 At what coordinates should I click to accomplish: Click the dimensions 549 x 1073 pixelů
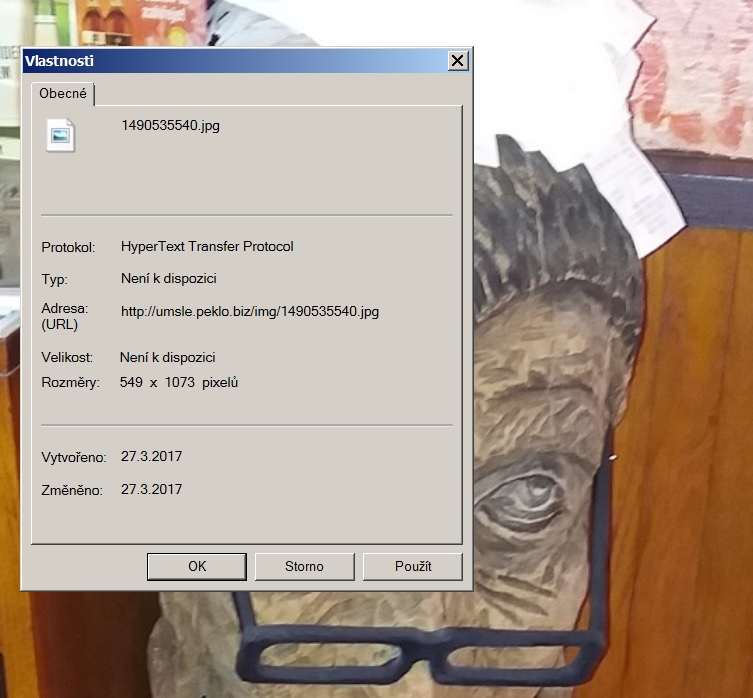[x=179, y=382]
